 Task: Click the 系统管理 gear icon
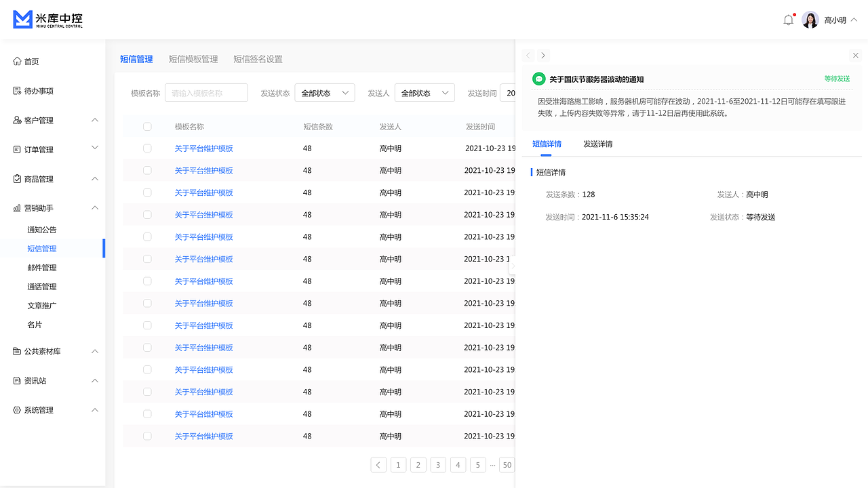pos(17,410)
